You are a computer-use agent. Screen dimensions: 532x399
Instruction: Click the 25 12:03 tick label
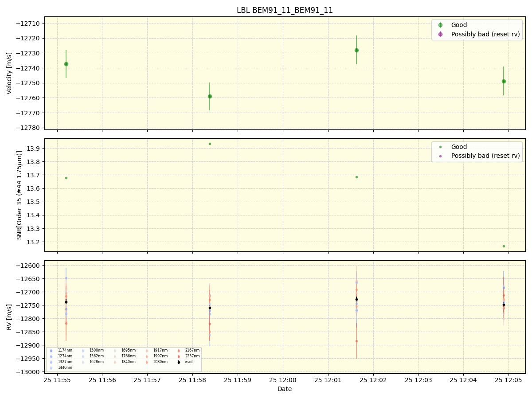[418, 380]
